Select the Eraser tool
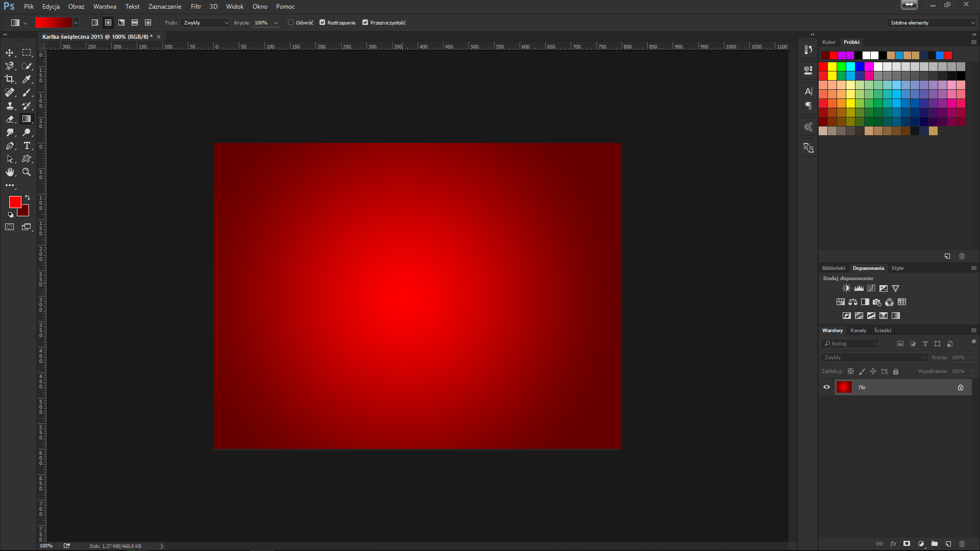The image size is (980, 551). [10, 119]
